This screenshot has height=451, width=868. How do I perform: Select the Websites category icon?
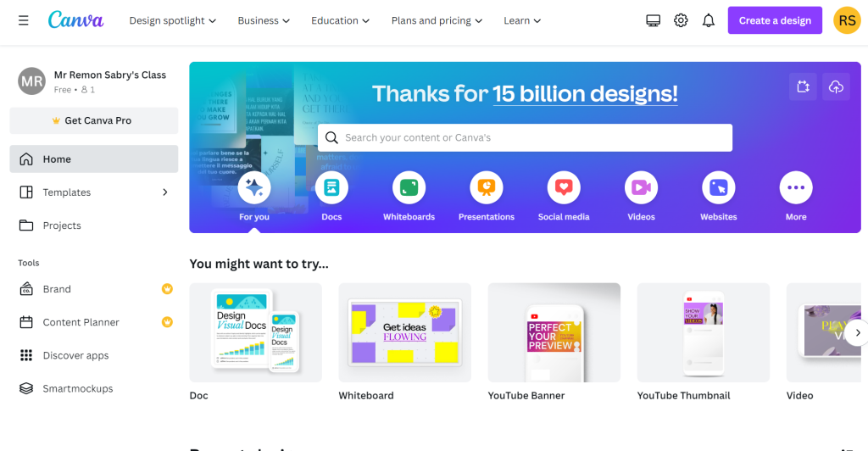coord(719,187)
